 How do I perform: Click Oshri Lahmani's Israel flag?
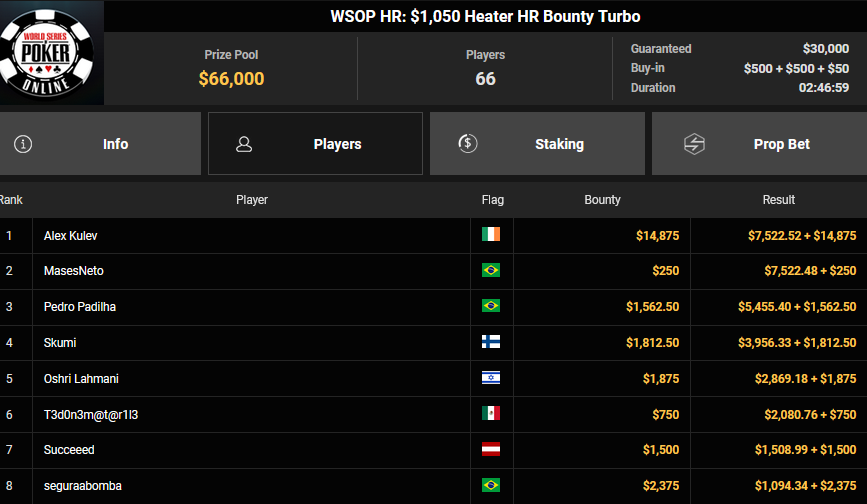491,378
